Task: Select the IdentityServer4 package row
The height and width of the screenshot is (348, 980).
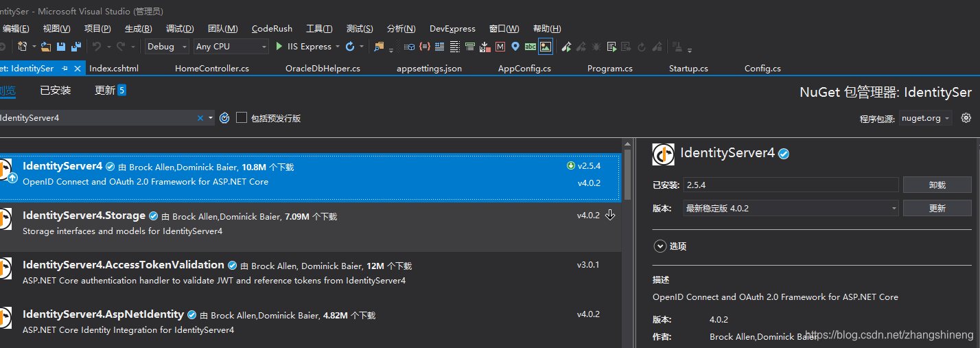Action: click(x=310, y=177)
